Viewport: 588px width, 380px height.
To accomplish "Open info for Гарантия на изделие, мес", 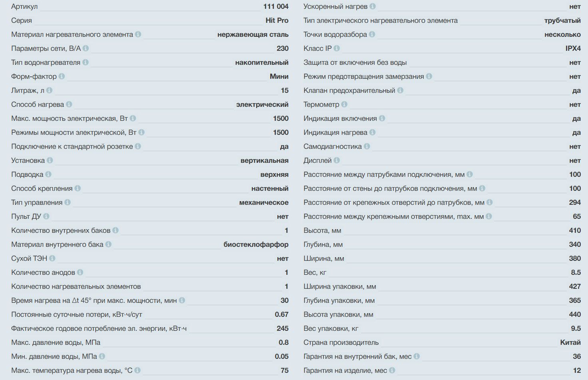I will (x=392, y=370).
